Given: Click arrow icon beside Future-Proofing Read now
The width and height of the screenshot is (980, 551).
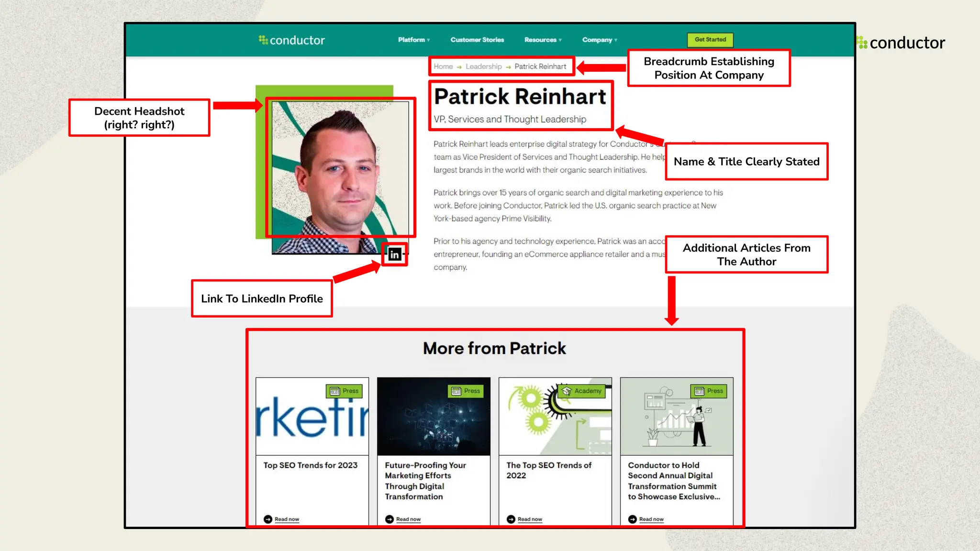Looking at the screenshot, I should pos(390,519).
